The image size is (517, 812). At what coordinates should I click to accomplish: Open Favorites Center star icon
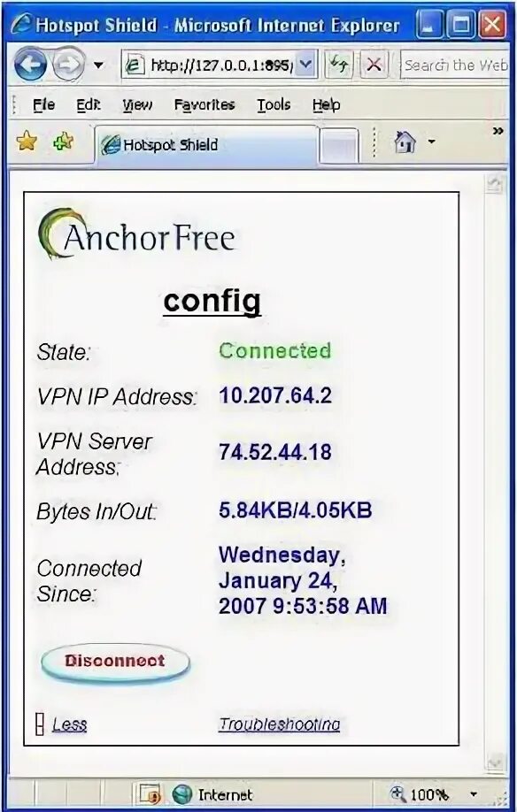(x=27, y=142)
